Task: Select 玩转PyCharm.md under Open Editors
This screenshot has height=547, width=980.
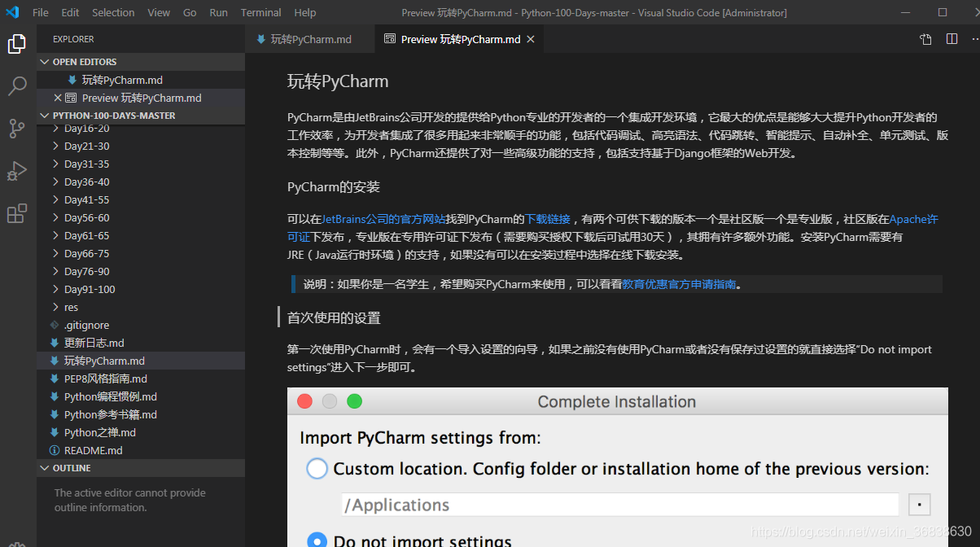Action: point(141,80)
